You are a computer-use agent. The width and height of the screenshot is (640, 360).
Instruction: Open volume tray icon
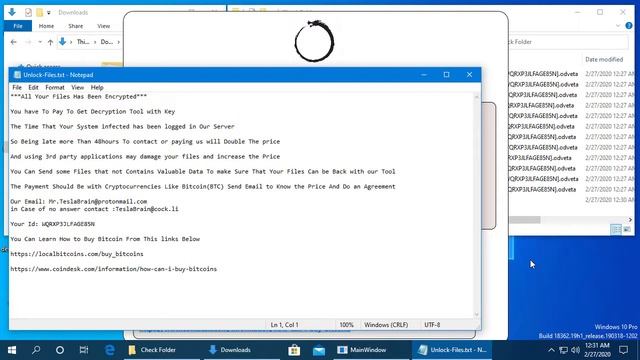click(576, 350)
